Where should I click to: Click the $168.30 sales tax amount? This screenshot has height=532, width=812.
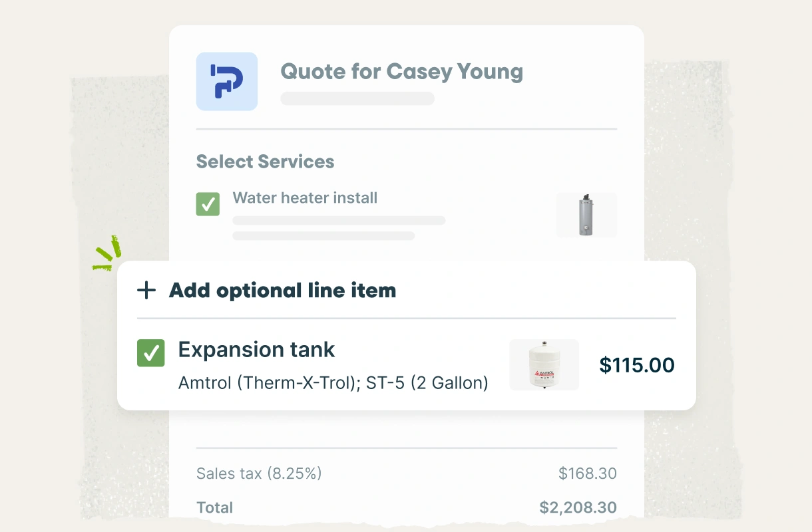(x=587, y=473)
